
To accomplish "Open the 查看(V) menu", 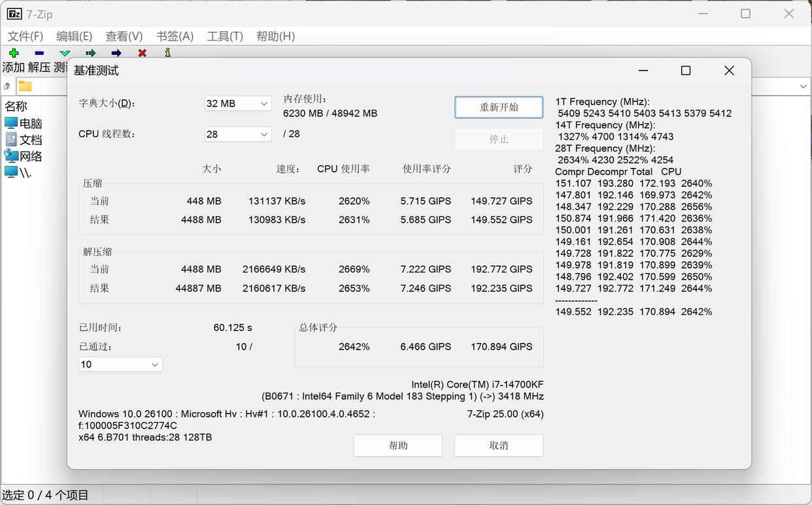I will (124, 37).
